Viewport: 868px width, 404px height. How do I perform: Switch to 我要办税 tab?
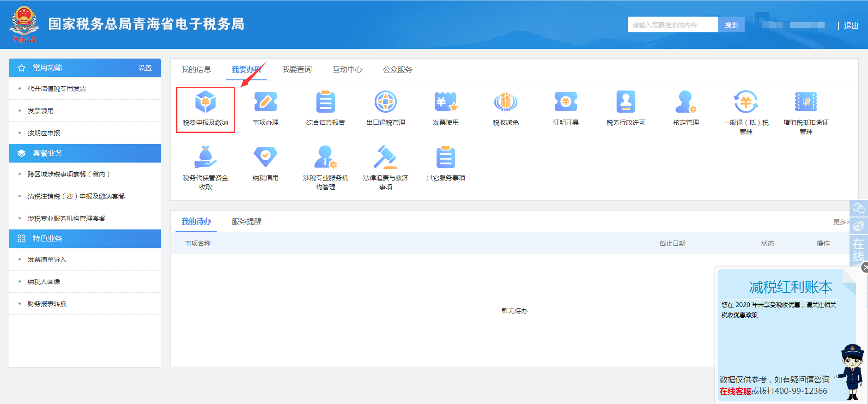247,70
